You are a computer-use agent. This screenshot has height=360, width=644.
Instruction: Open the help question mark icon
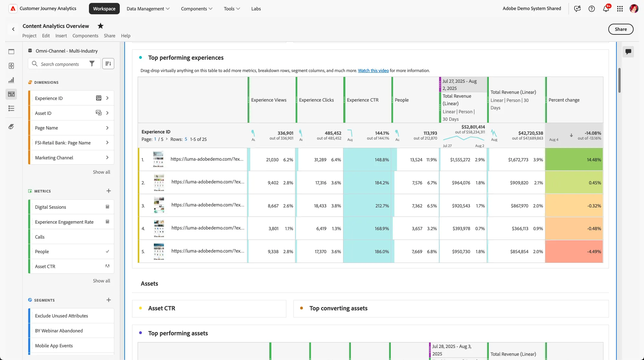[591, 9]
